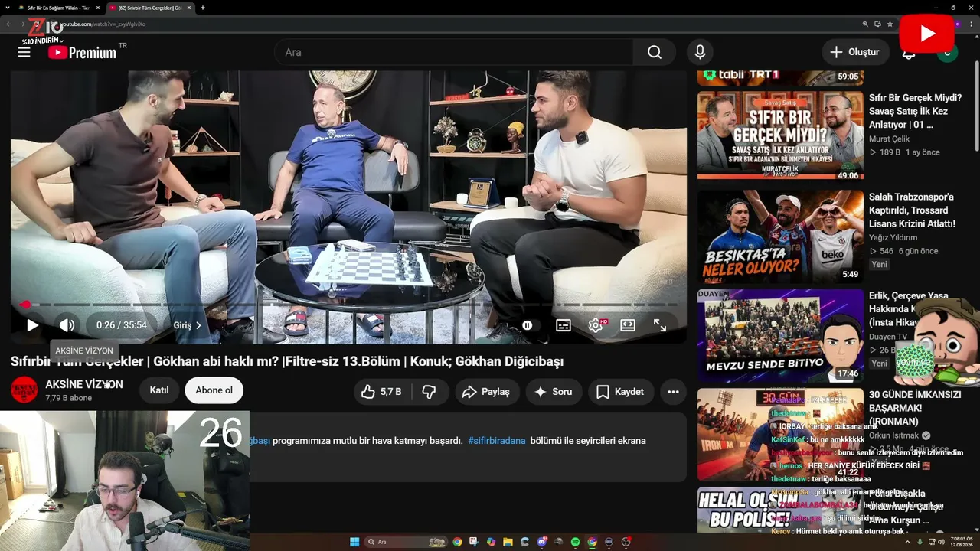
Task: Open 'Salah Trabzonspor'a Kaptırıldı' video title
Action: coord(913,210)
